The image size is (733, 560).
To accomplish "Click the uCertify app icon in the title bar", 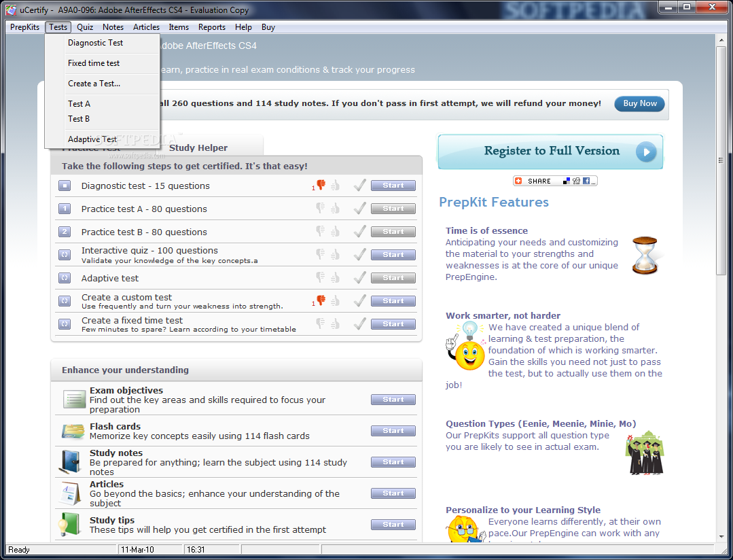I will tap(11, 10).
